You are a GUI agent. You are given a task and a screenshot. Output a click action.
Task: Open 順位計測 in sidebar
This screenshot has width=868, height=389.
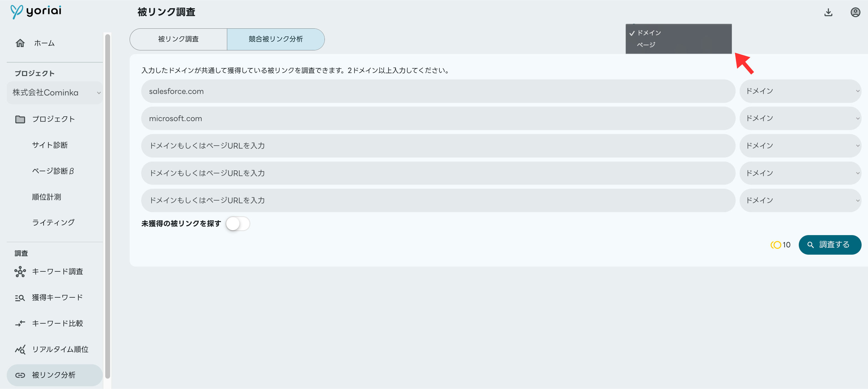pos(46,197)
